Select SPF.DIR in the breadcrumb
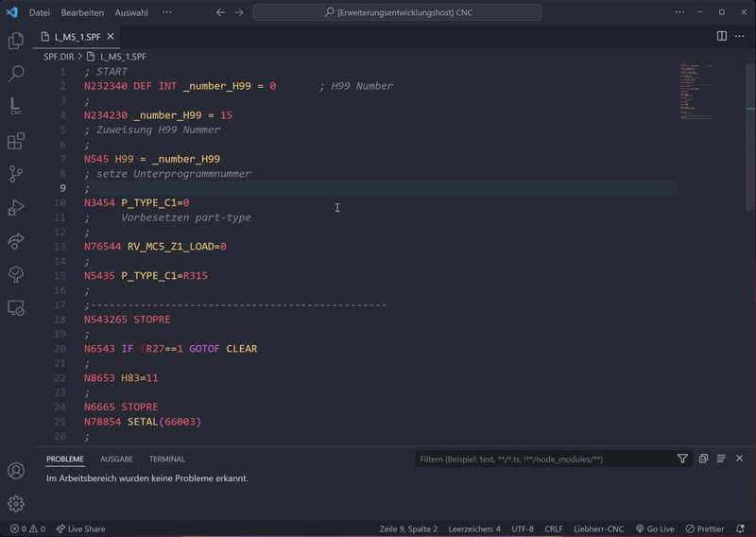 click(59, 57)
